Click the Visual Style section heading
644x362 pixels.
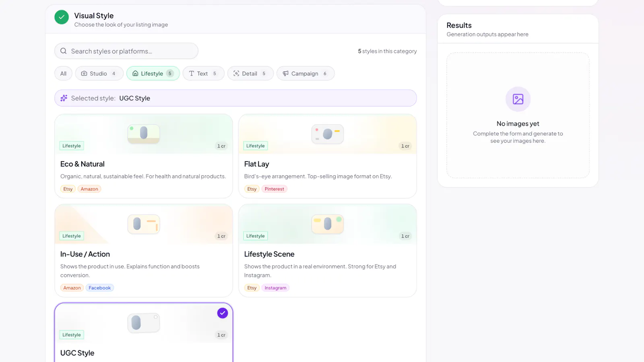tap(94, 16)
